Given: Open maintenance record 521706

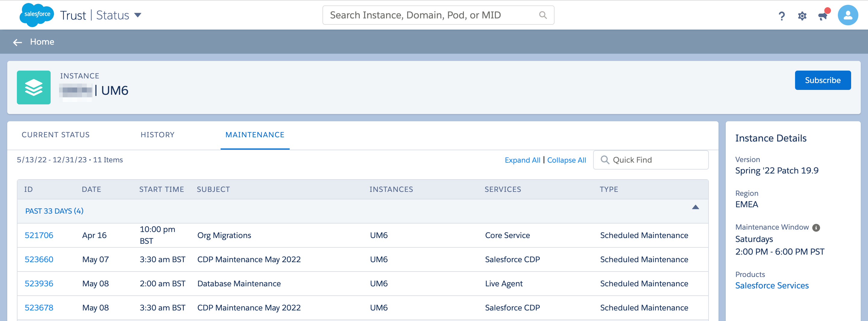Looking at the screenshot, I should [39, 235].
